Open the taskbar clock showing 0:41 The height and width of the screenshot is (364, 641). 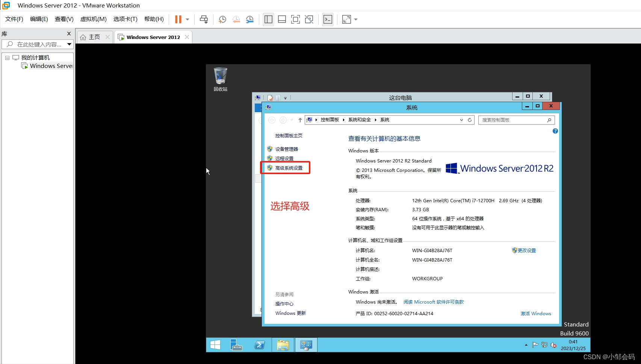click(x=573, y=345)
